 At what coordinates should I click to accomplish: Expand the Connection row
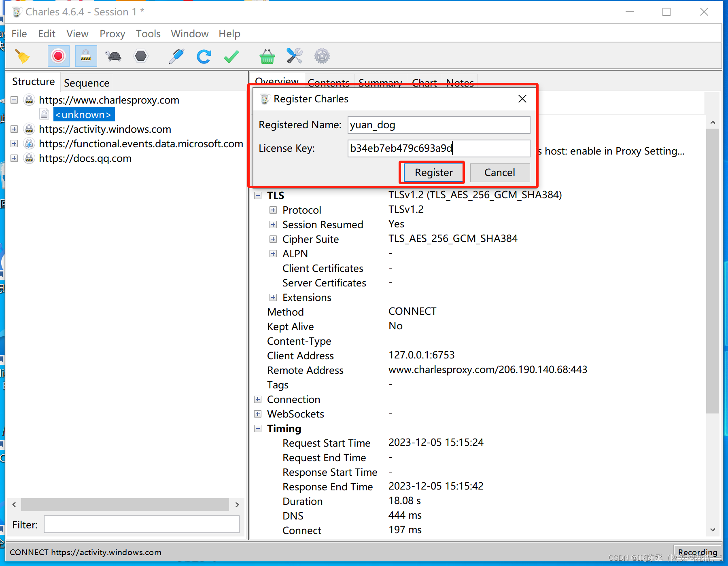click(x=258, y=399)
